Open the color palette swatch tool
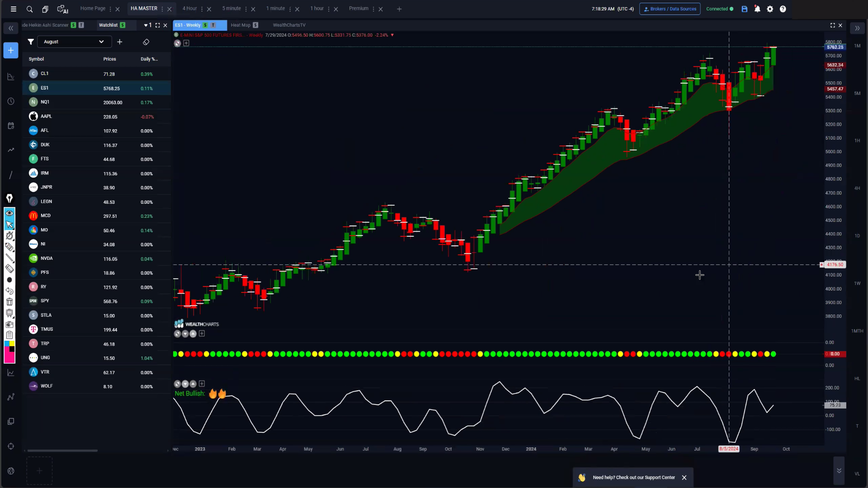The image size is (868, 488). [x=9, y=352]
